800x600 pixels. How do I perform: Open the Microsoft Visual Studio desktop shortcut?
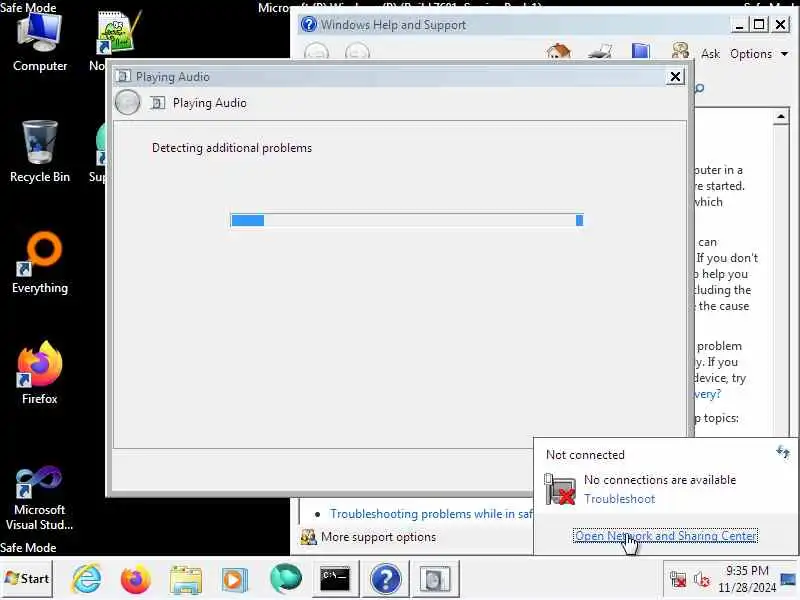pyautogui.click(x=39, y=497)
